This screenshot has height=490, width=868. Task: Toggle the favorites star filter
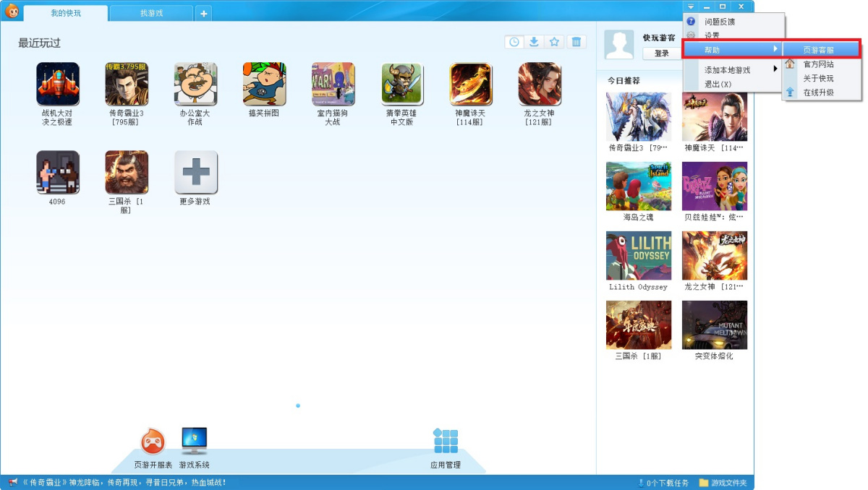point(555,42)
